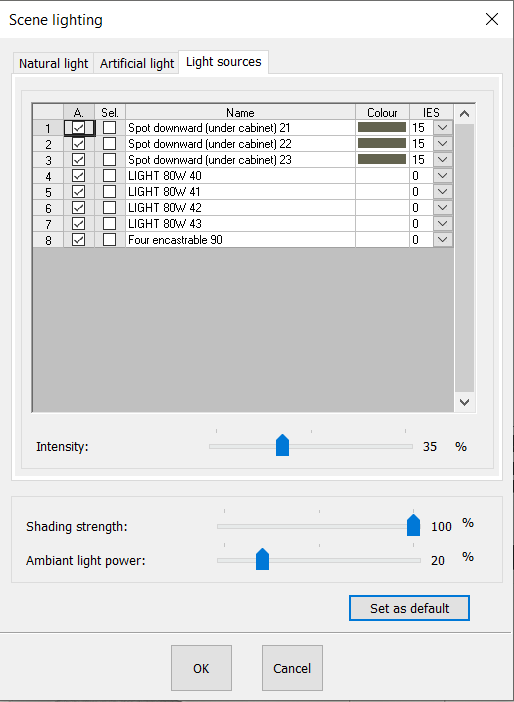Screen dimensions: 514x702
Task: Click the Set as default button
Action: (409, 608)
